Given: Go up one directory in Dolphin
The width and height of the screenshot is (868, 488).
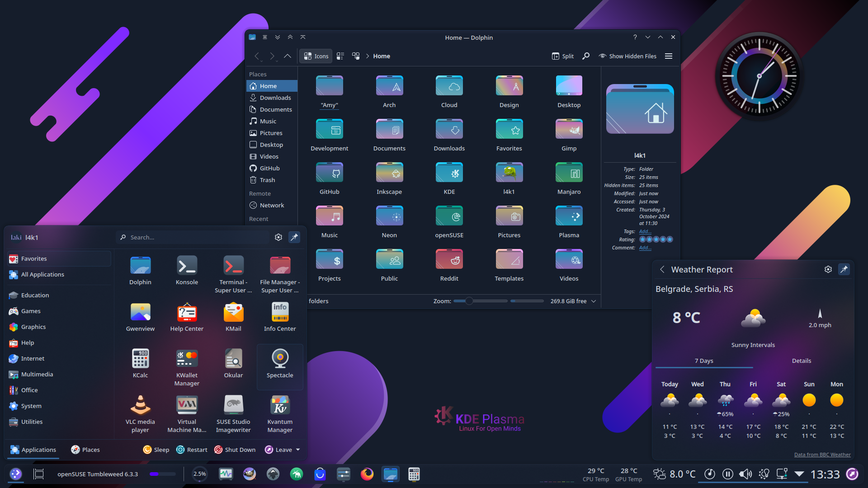Looking at the screenshot, I should tap(288, 56).
